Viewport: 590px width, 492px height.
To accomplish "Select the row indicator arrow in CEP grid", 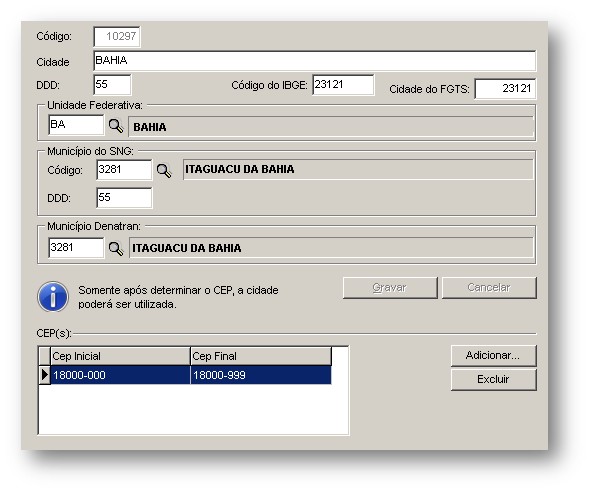I will tap(45, 375).
